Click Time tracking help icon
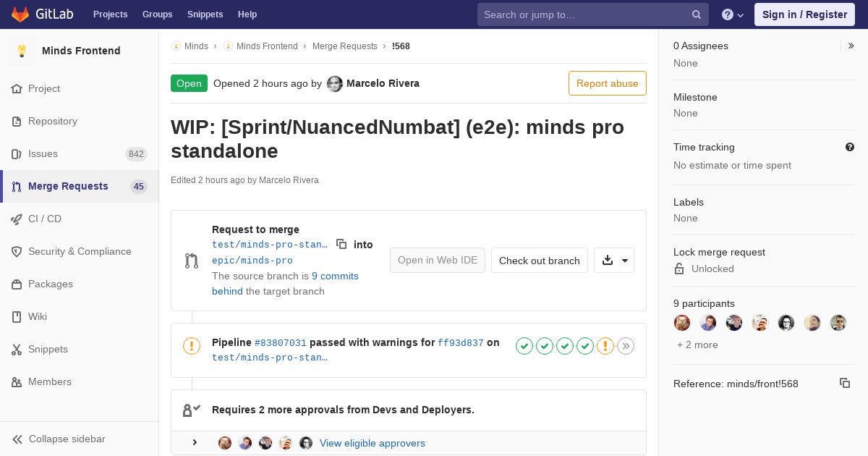 (850, 147)
